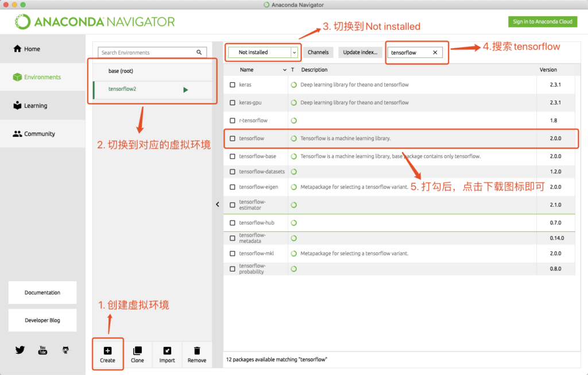Viewport: 588px width, 375px height.
Task: Click the Remove environment trash icon
Action: click(x=197, y=350)
